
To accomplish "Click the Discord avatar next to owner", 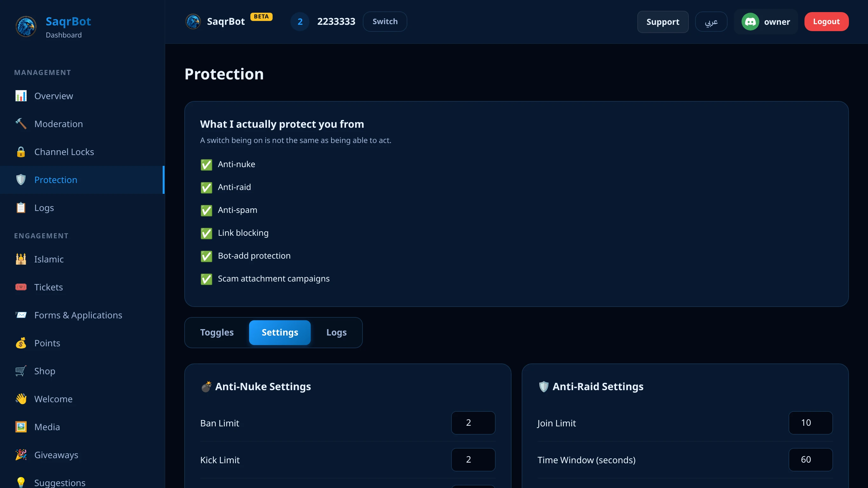I will [x=750, y=22].
